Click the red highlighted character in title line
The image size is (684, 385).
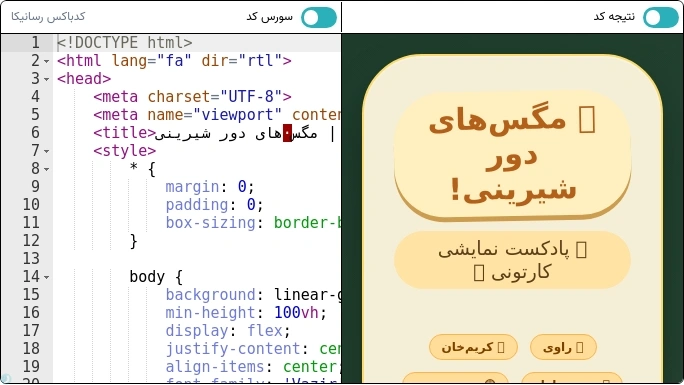click(x=287, y=133)
